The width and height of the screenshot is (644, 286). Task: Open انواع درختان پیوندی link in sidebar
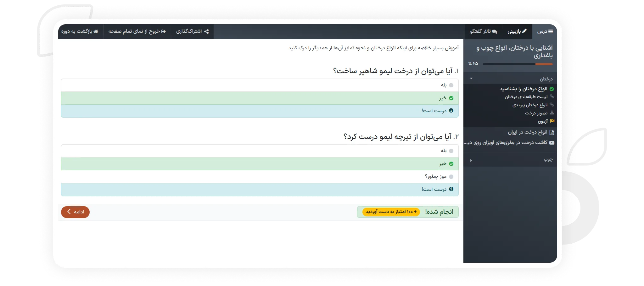tap(530, 105)
